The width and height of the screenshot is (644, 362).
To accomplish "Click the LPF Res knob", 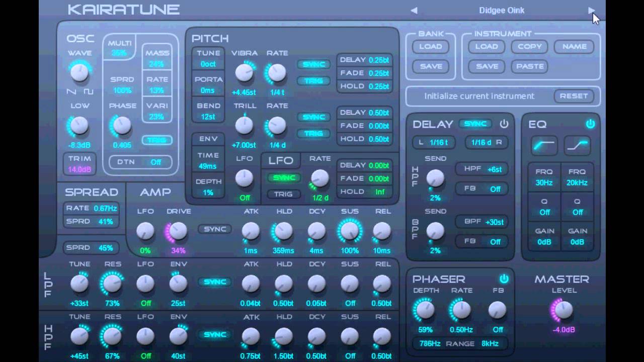I will click(x=112, y=284).
